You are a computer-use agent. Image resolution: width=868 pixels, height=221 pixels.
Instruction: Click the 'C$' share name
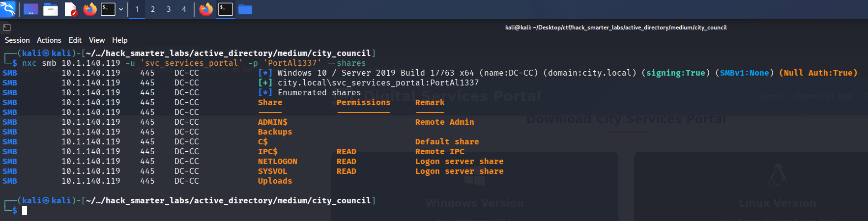coord(262,141)
